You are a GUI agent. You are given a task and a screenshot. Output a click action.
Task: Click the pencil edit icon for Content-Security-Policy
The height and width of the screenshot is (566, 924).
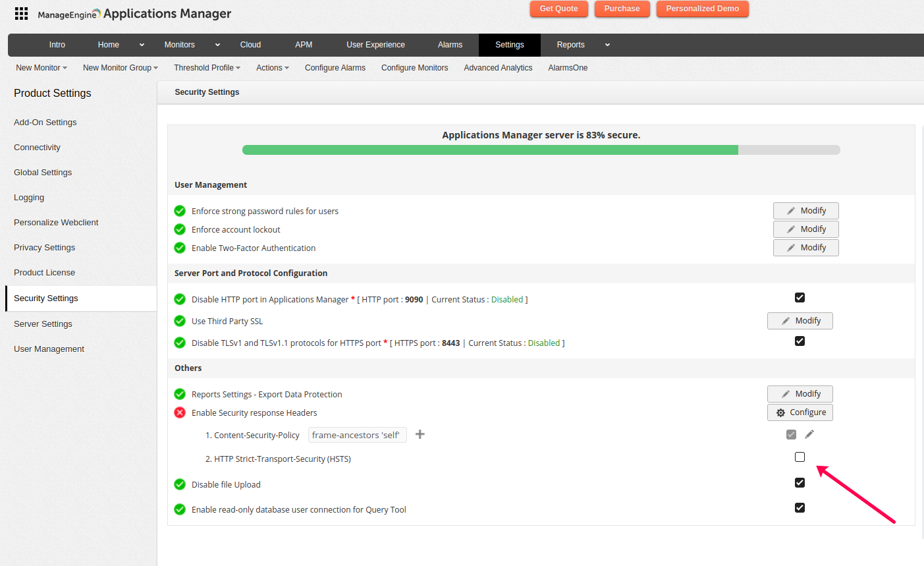click(x=809, y=434)
